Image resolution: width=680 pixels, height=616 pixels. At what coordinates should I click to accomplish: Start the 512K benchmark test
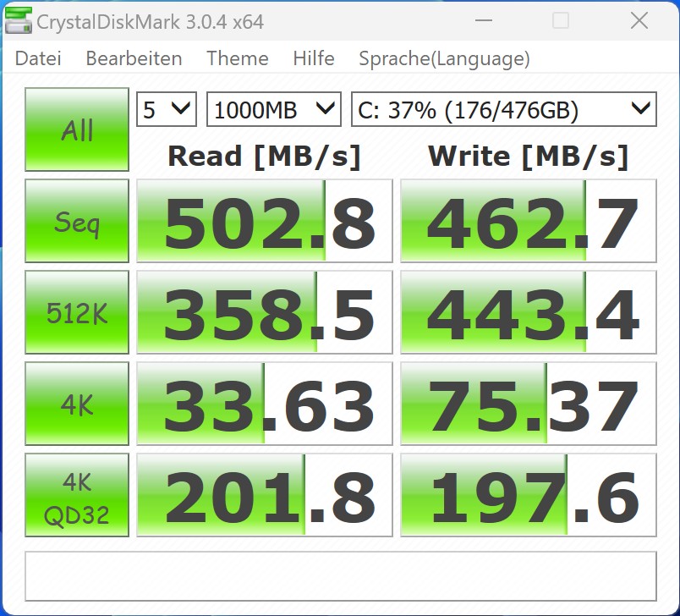pos(77,312)
